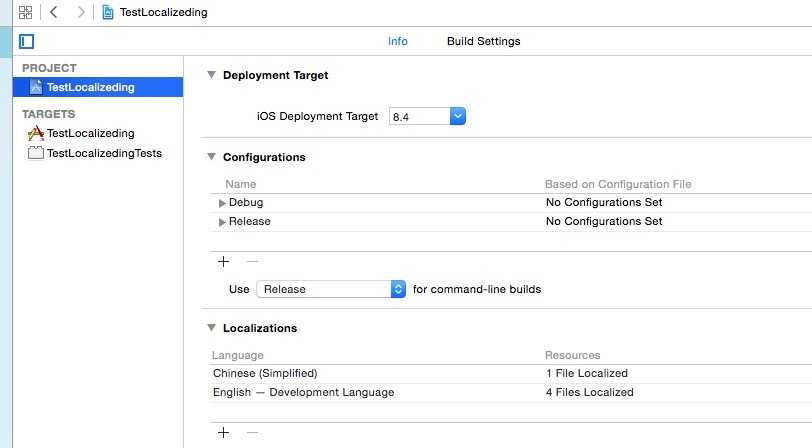The height and width of the screenshot is (448, 812).
Task: Expand the Debug configuration row
Action: [222, 203]
